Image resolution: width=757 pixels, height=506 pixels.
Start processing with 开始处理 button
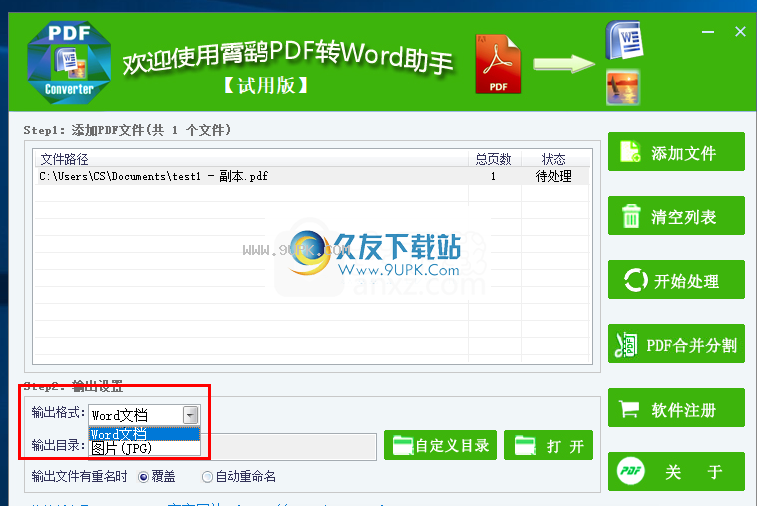click(x=676, y=280)
